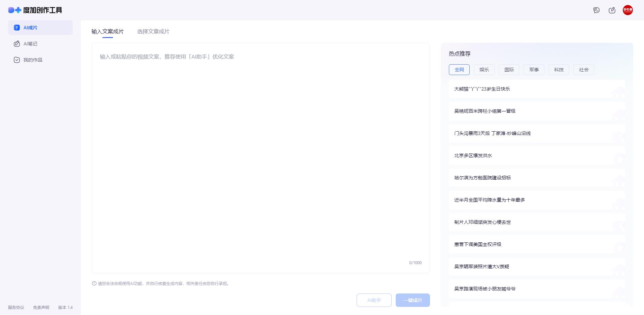This screenshot has width=644, height=315.
Task: Open 我的作品 from the sidebar
Action: (33, 60)
